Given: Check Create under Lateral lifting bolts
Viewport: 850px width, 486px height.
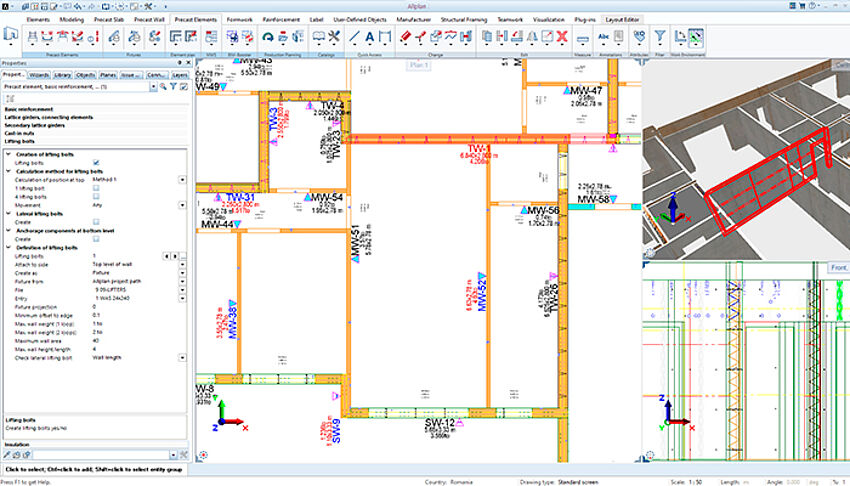Looking at the screenshot, I should coord(95,222).
